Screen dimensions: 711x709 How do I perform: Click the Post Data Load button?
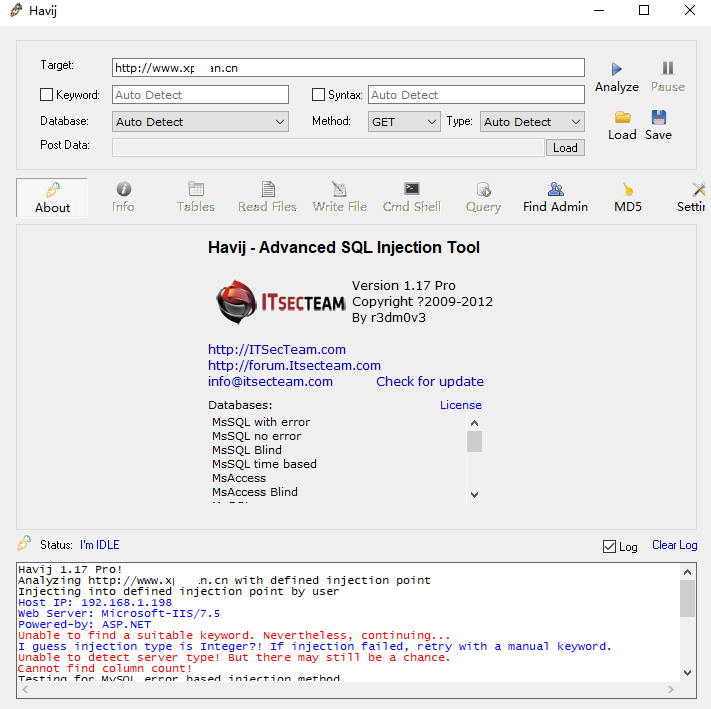[565, 148]
